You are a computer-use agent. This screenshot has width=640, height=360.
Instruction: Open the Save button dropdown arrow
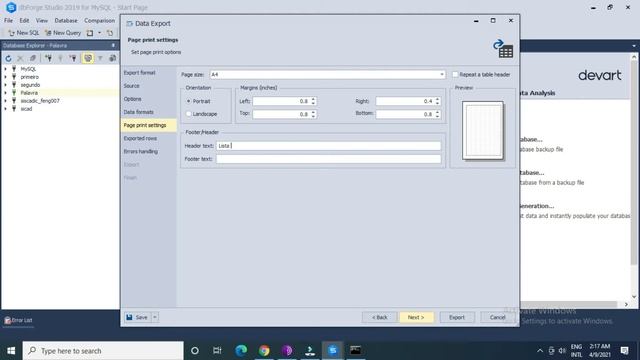tap(155, 317)
